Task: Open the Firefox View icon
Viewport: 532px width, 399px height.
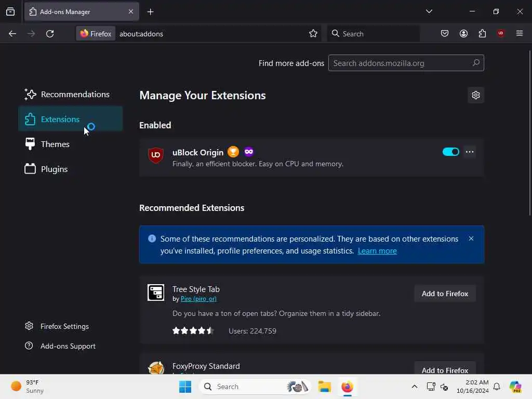Action: point(10,11)
